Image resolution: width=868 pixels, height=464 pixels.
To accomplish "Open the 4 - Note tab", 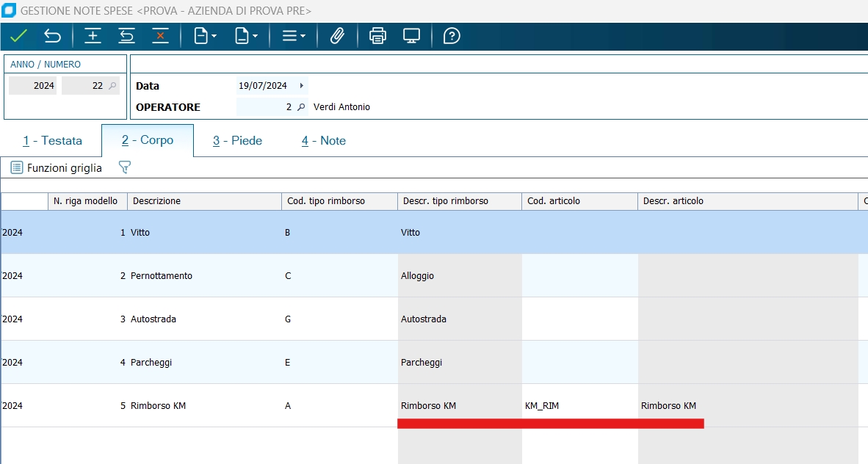I will click(323, 141).
